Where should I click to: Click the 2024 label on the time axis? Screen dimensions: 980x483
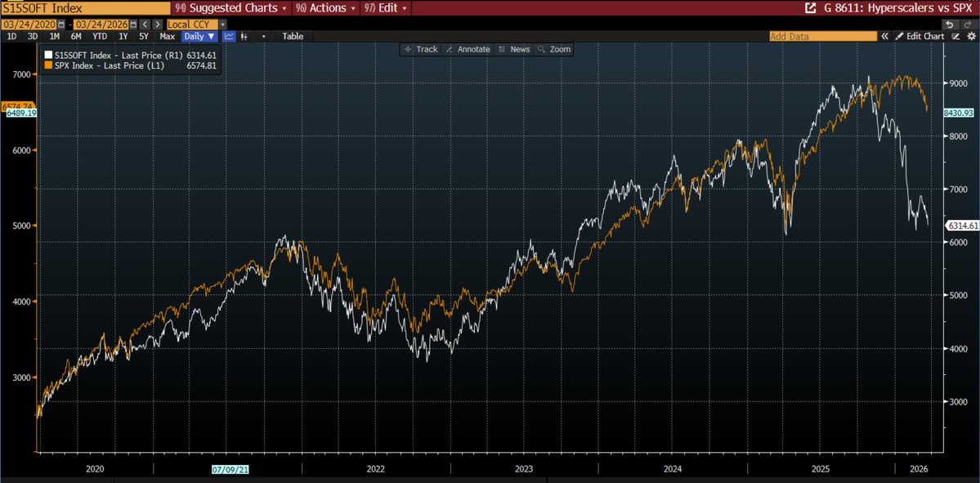coord(673,468)
